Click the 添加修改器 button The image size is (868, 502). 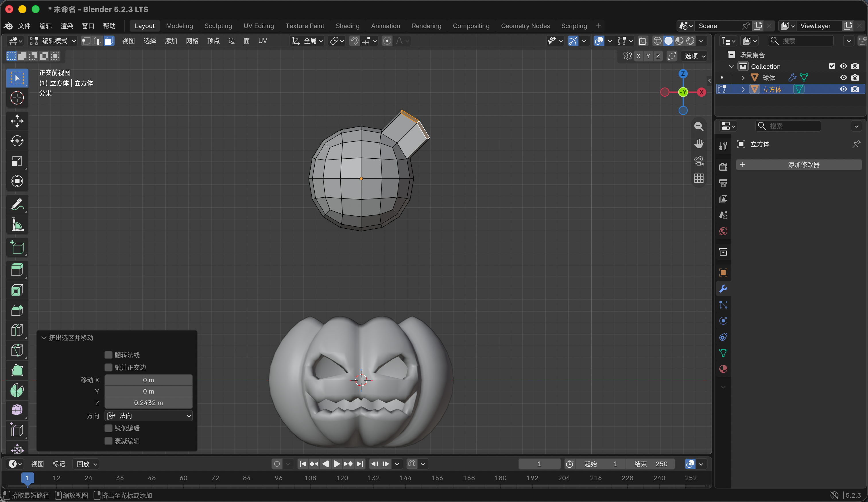tap(799, 165)
